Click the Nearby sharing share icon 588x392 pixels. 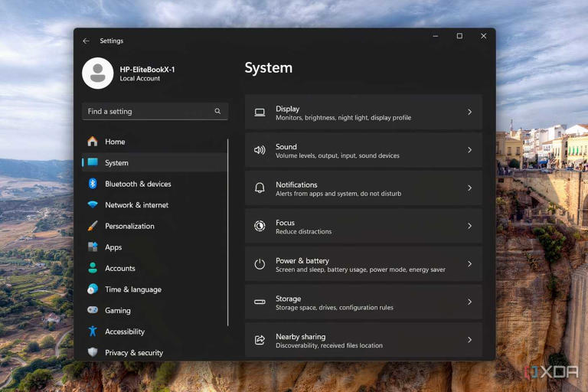point(260,340)
